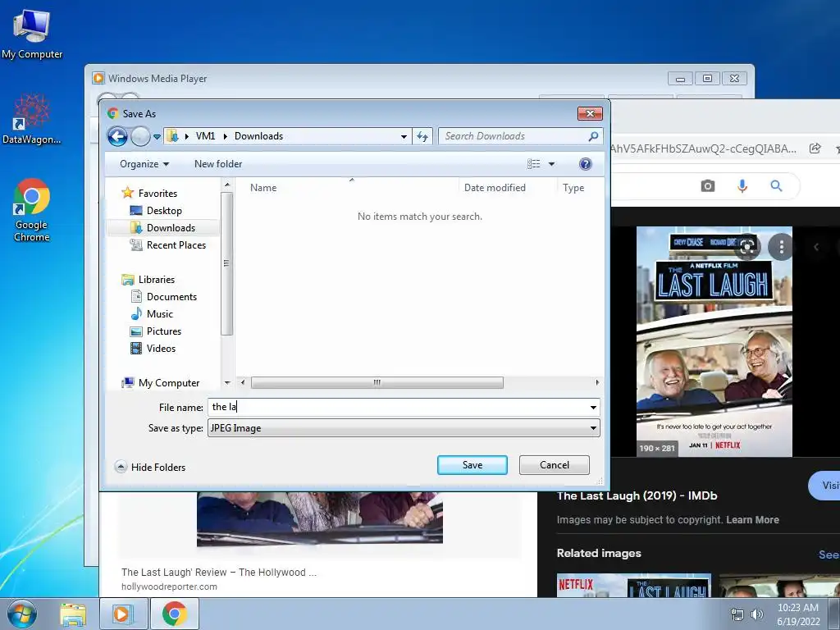Open Hollywood Reporter Last Laugh review result
Screen dimensions: 840x630
218,572
